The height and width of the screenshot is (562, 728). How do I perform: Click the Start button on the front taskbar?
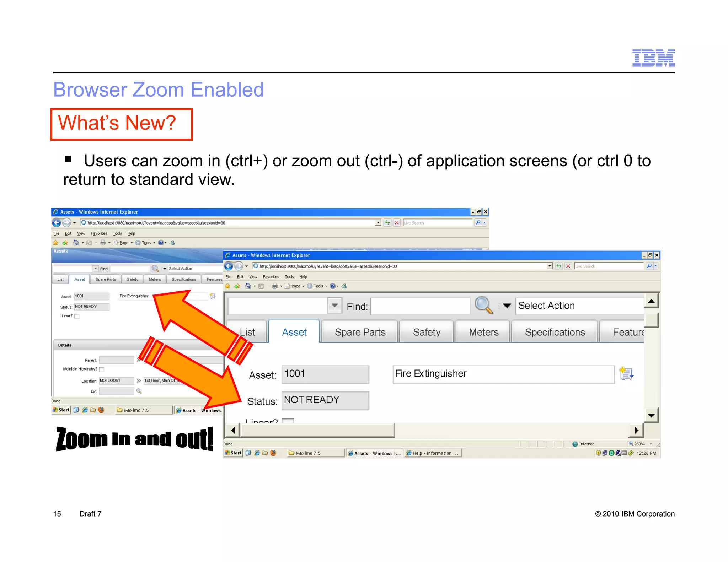233,453
